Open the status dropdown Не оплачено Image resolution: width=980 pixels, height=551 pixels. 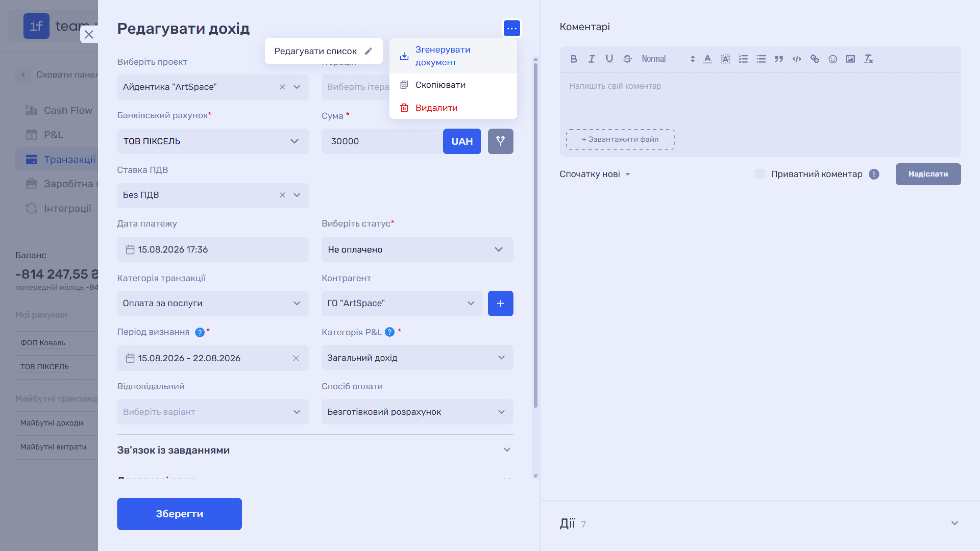pyautogui.click(x=417, y=249)
